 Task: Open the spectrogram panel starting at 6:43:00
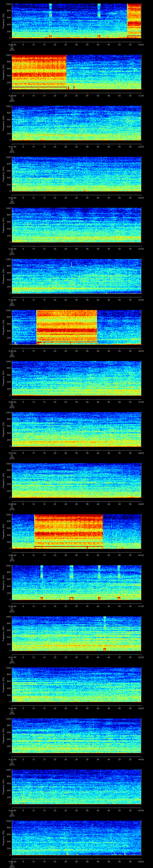click(77, 736)
